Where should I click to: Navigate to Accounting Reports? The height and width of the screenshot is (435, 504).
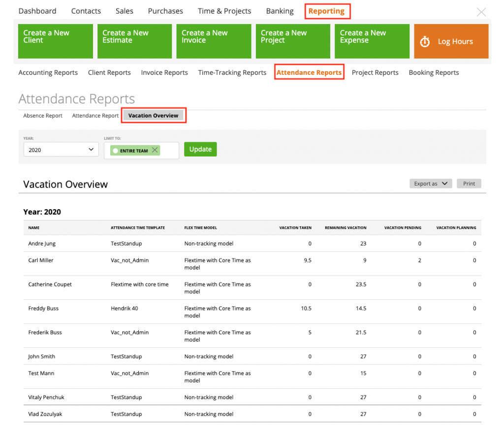tap(48, 72)
